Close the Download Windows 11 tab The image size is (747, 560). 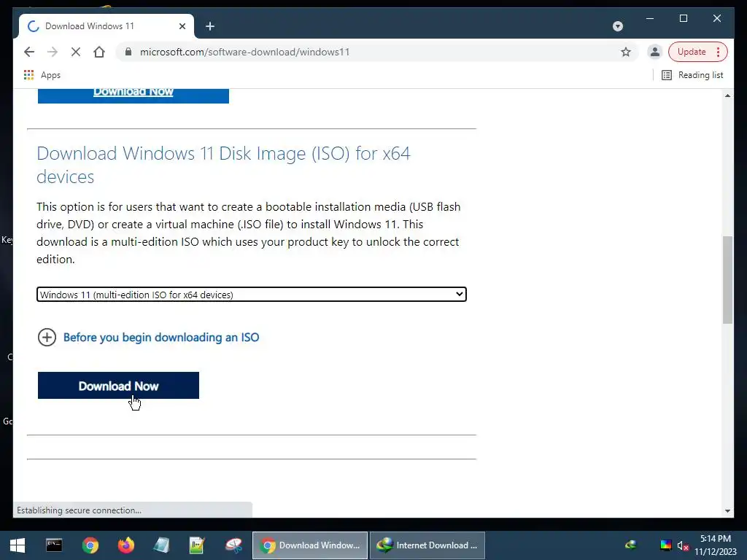182,26
